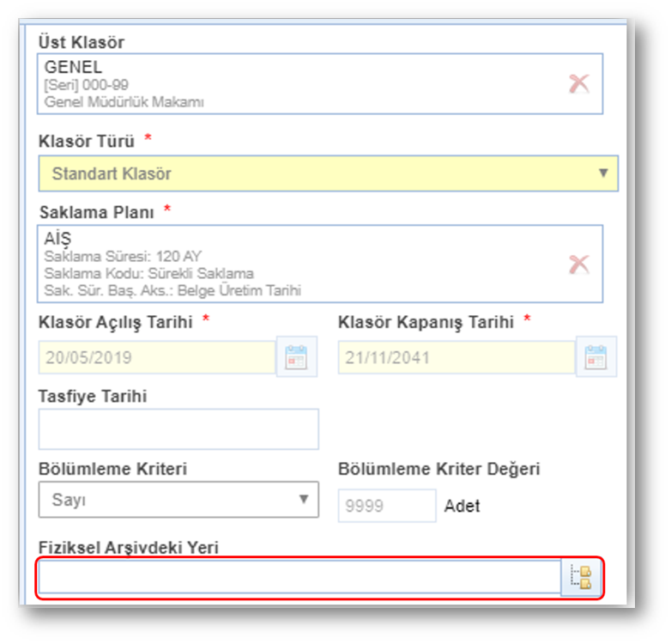Click the Bölümleme Kriter Değeri 9999 field
Viewport: 671px width, 644px height.
pos(386,506)
